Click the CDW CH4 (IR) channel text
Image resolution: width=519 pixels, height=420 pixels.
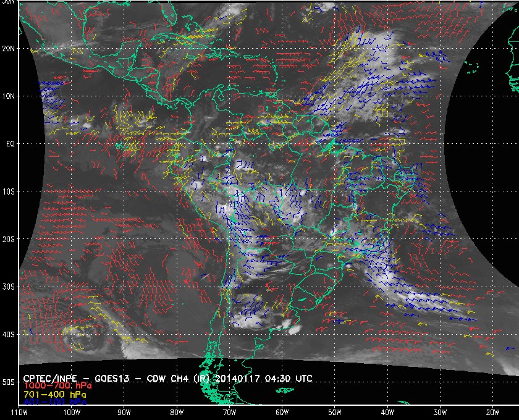point(177,379)
